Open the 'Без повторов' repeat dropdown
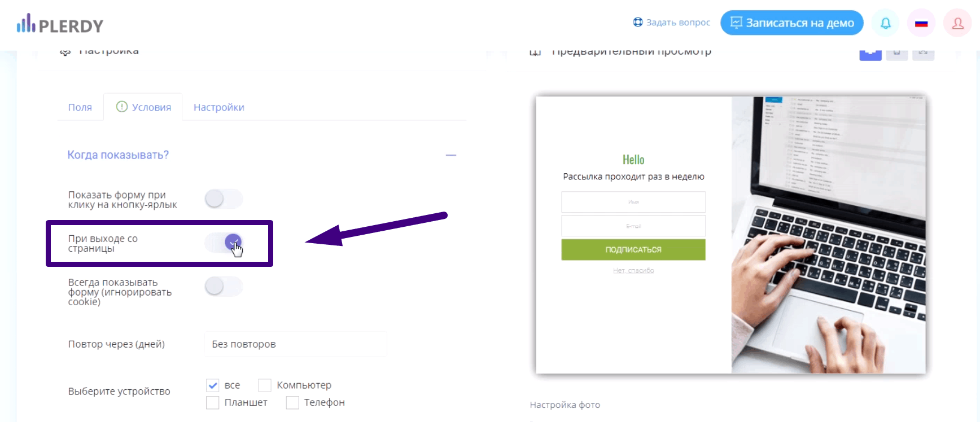This screenshot has width=980, height=422. [x=295, y=344]
